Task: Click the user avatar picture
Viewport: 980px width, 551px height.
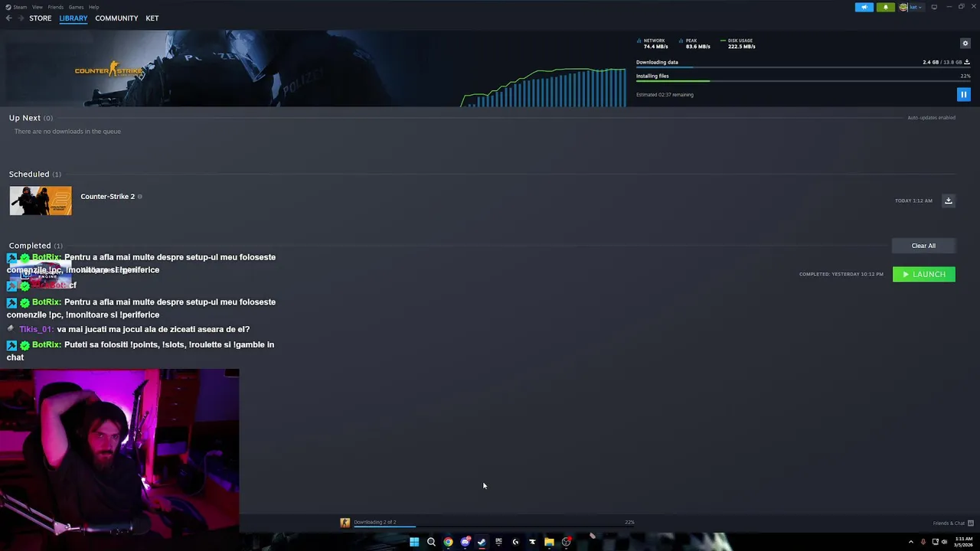Action: coord(903,7)
